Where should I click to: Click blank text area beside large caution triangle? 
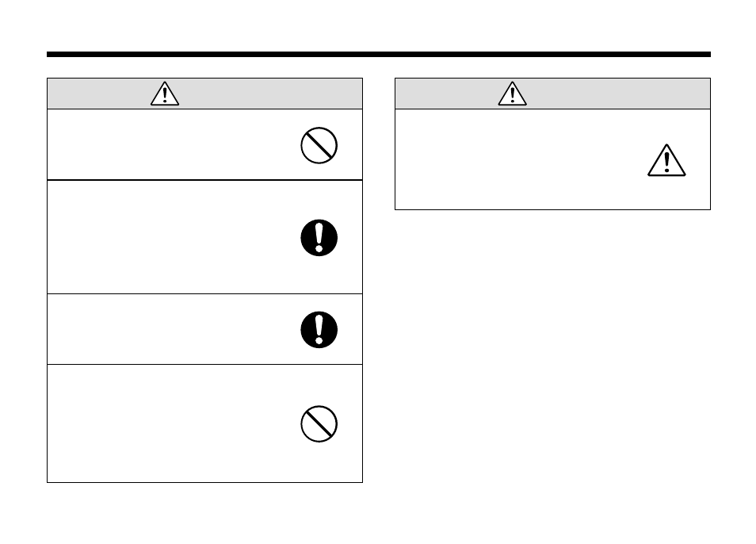point(518,159)
